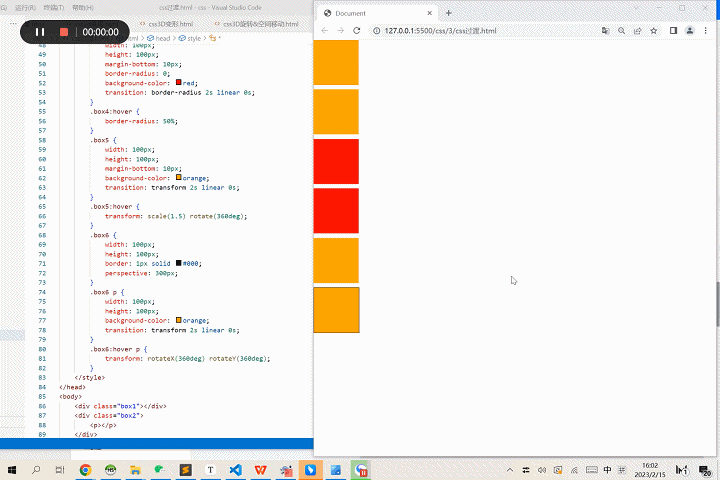Open the 运行(R) menu in VS Code
This screenshot has height=480, width=720.
pyautogui.click(x=25, y=7)
